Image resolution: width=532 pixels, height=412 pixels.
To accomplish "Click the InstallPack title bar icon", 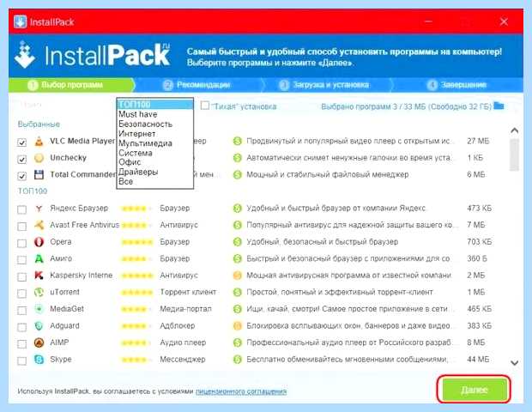I will point(21,22).
